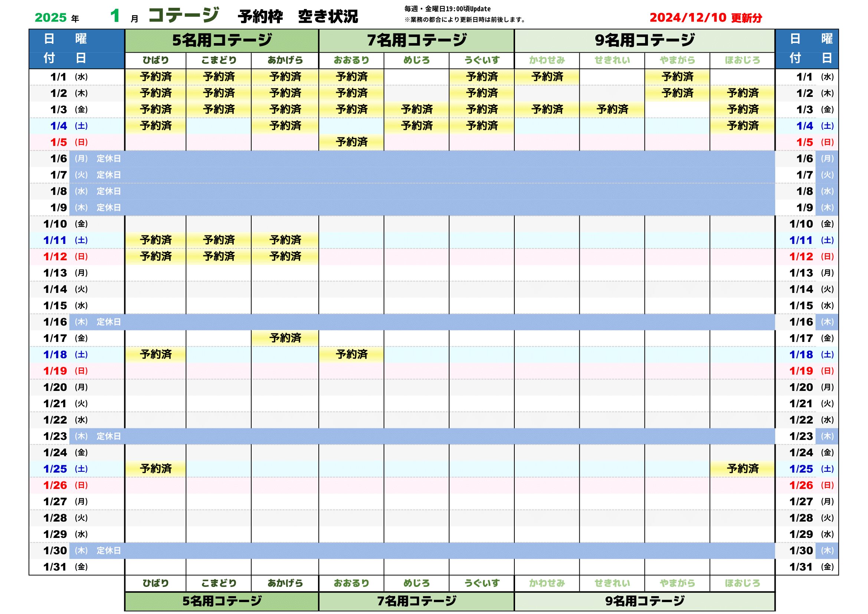Click 予約済 for めじろ on 1/3
The image size is (868, 614).
[x=417, y=110]
